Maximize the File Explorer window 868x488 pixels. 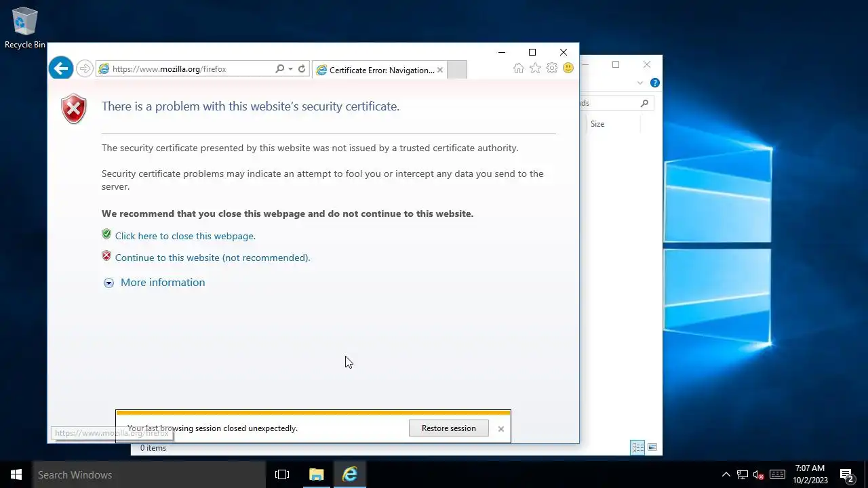pyautogui.click(x=616, y=64)
